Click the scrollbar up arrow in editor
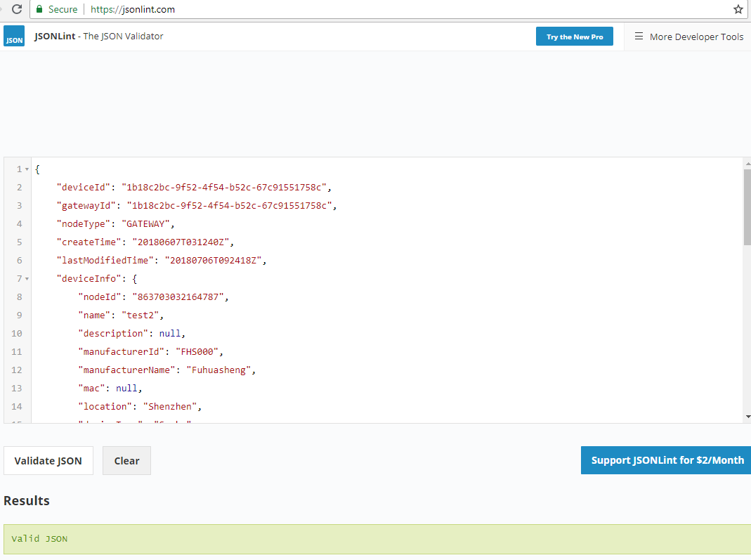The width and height of the screenshot is (751, 560). tap(747, 164)
